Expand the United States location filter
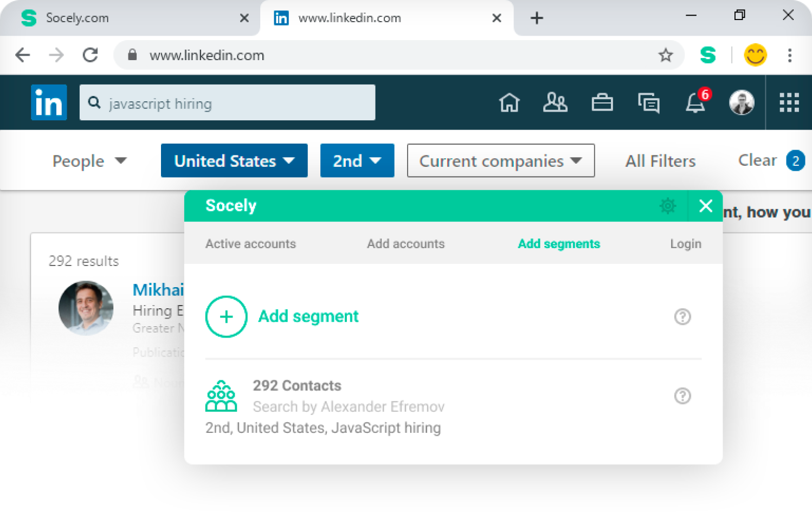This screenshot has height=512, width=812. pos(234,160)
